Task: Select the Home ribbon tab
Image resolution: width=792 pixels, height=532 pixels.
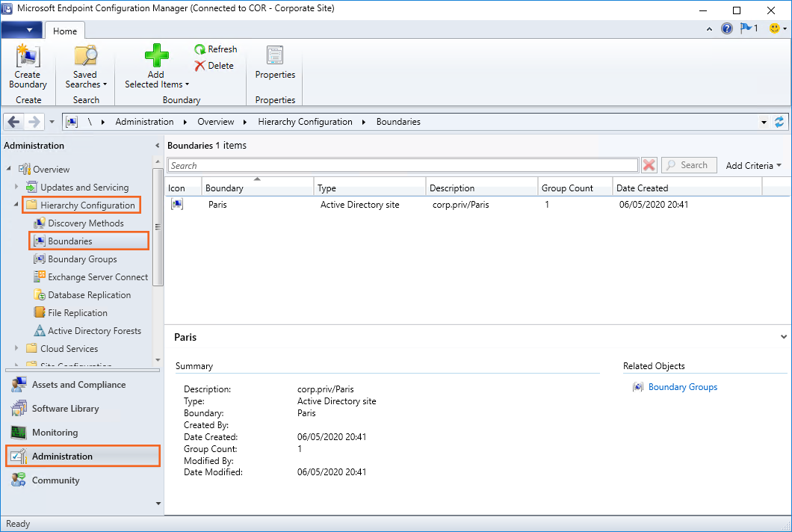Action: 65,31
